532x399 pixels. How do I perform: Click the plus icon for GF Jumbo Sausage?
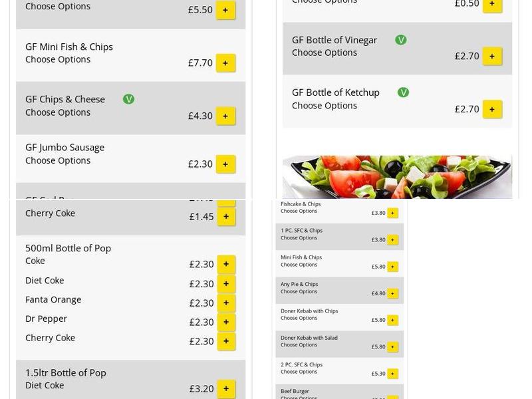coord(225,164)
